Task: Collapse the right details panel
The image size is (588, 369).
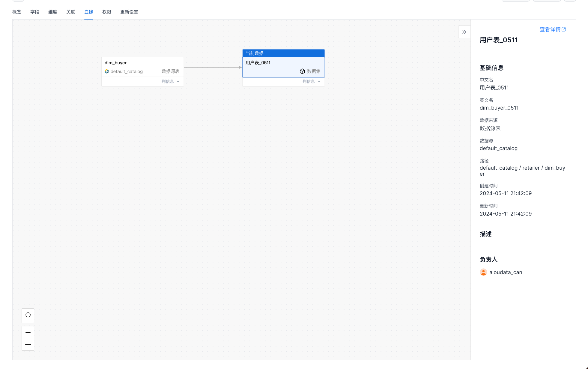Action: (464, 32)
